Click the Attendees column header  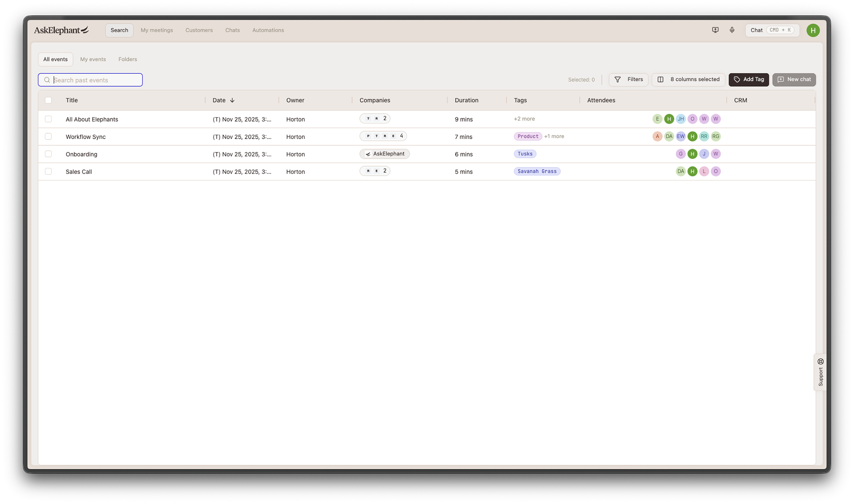click(601, 100)
